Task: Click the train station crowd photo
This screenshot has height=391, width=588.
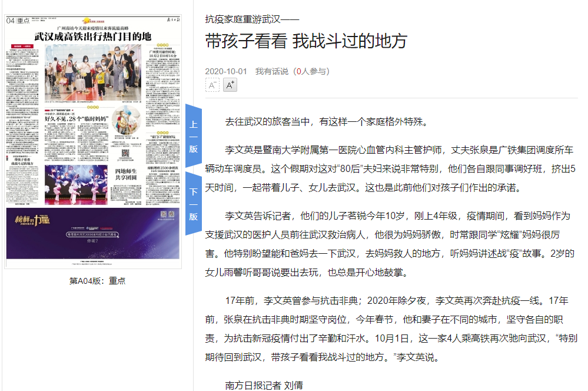Action: (92, 72)
